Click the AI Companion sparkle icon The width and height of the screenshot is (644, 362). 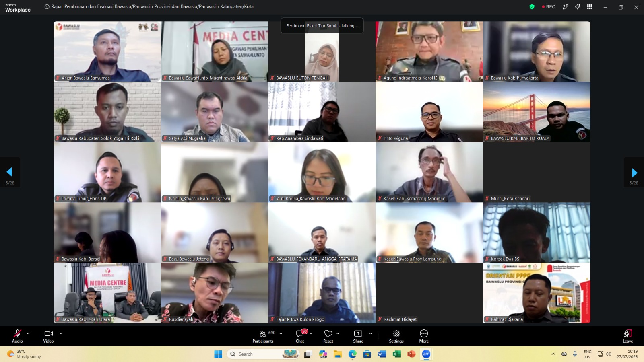(x=578, y=7)
